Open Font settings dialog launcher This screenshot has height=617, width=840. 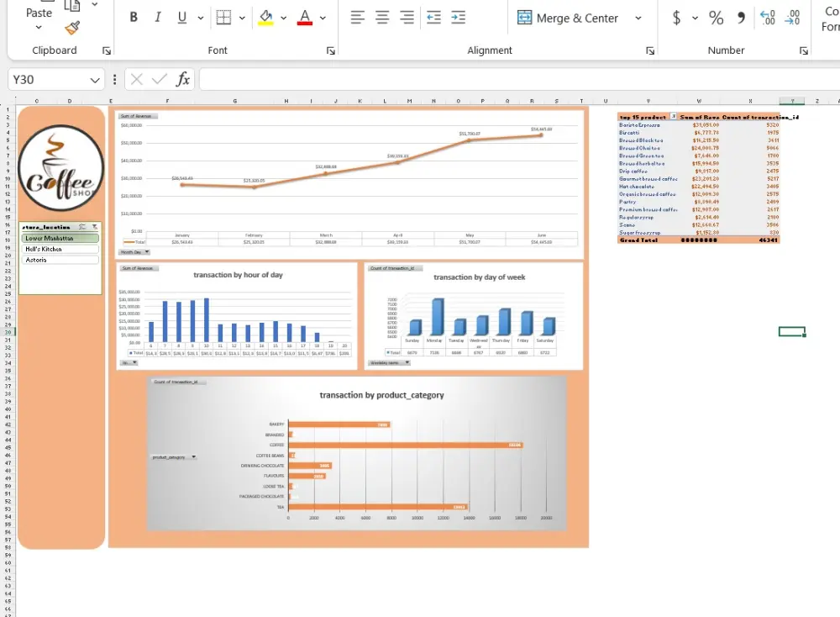[330, 50]
